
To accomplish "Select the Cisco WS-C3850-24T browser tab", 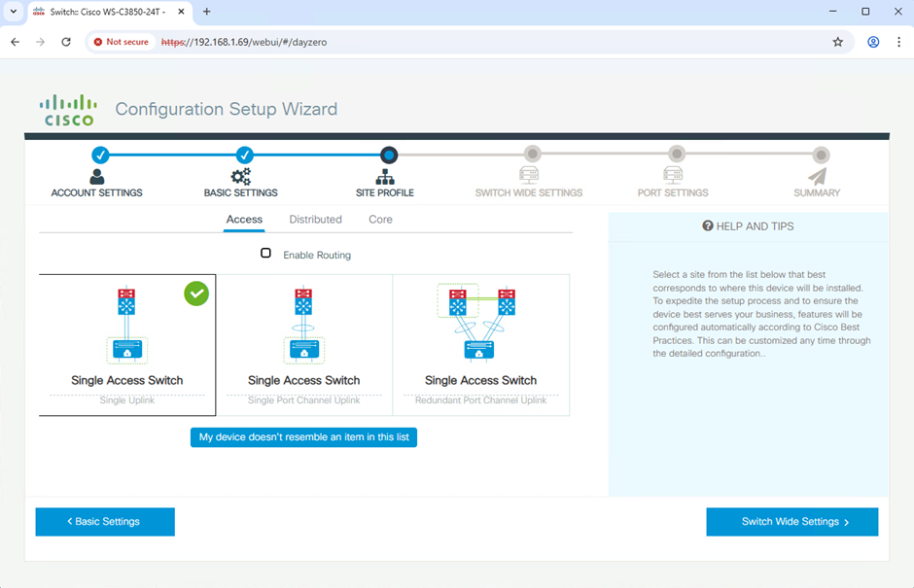I will coord(110,13).
